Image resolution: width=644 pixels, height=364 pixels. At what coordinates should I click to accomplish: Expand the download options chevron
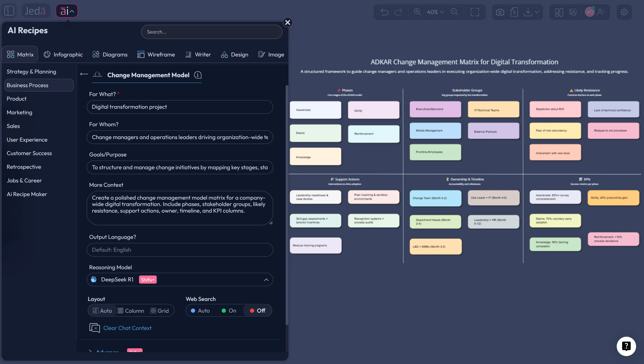coord(536,12)
